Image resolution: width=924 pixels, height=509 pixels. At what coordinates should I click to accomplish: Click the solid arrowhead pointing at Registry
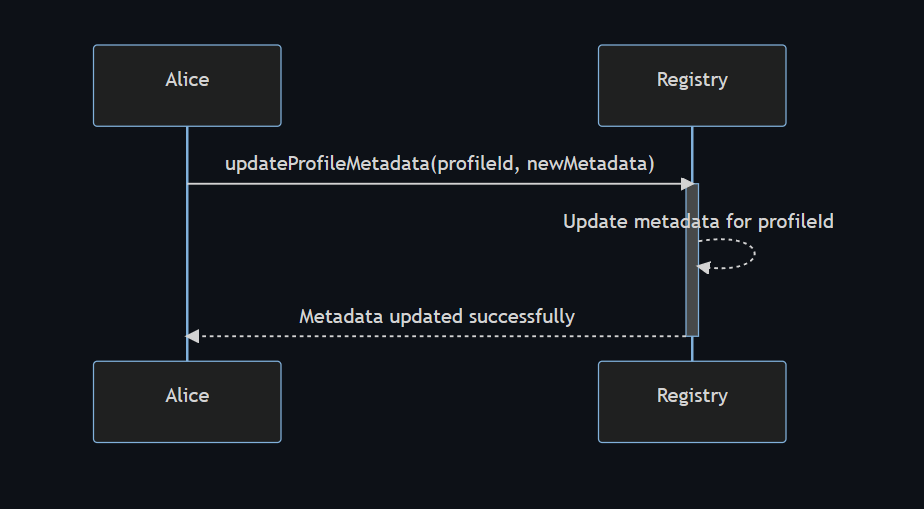(688, 184)
